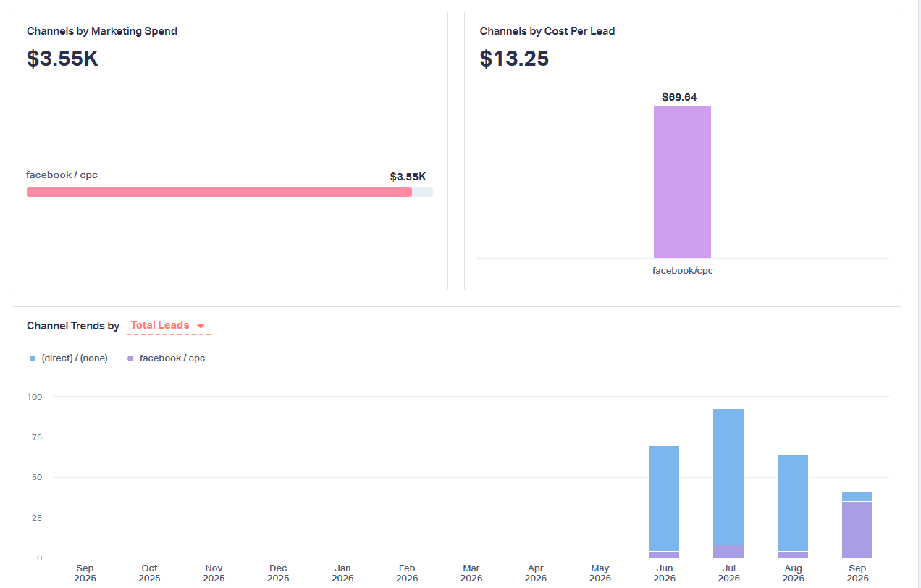Screen dimensions: 921x588
Task: Click the 100 y-axis label
Action: [35, 397]
